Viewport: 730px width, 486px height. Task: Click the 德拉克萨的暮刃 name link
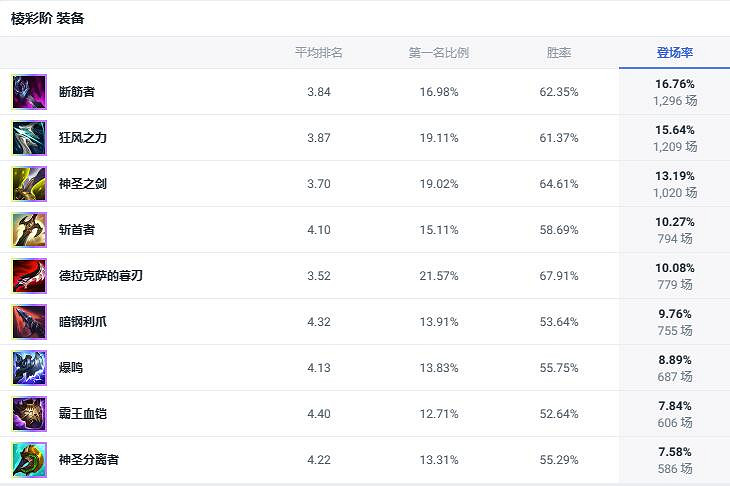click(101, 276)
